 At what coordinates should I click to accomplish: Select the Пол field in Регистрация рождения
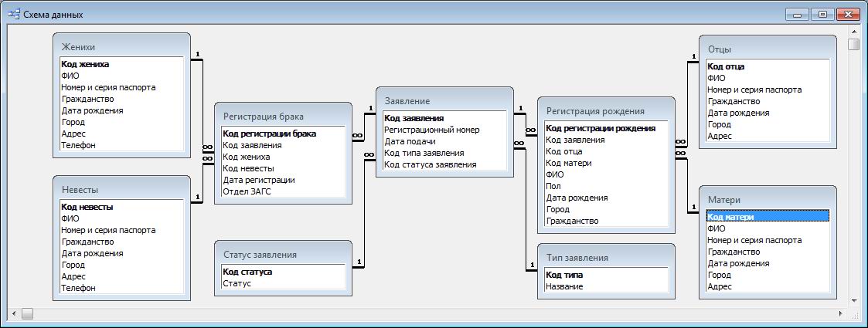(x=553, y=186)
